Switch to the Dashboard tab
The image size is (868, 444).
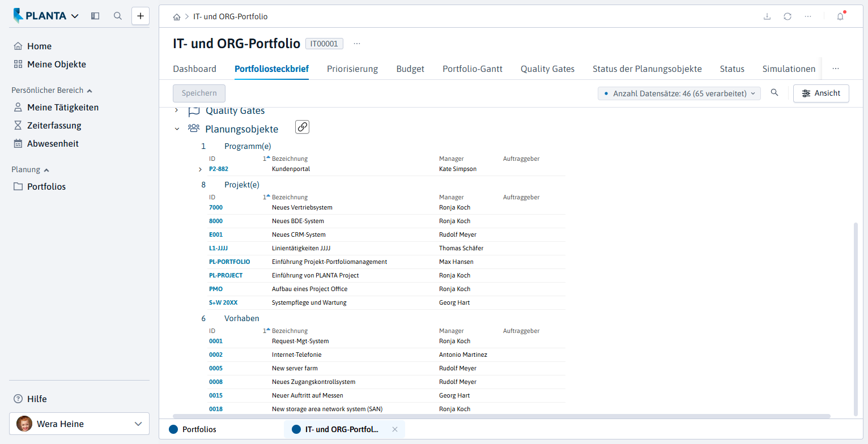coord(194,69)
